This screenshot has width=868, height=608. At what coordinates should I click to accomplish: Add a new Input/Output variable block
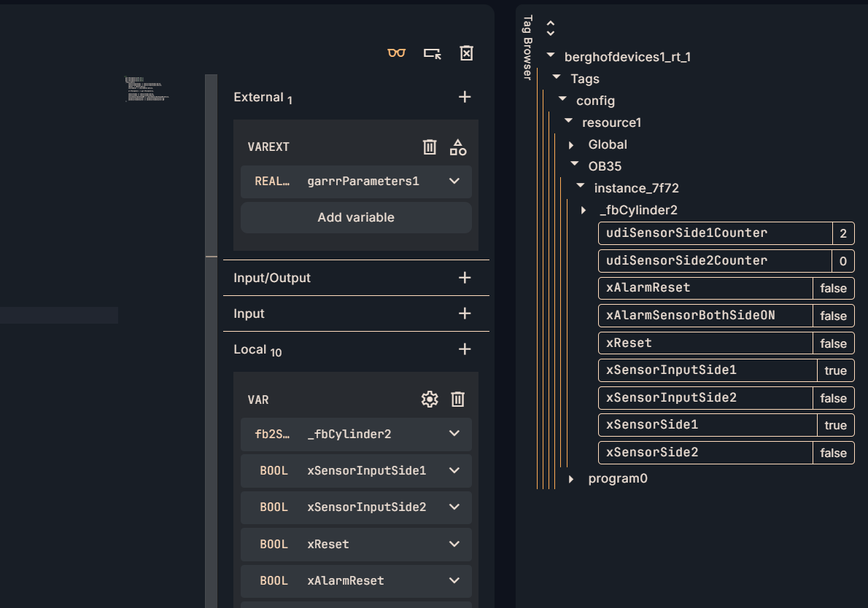click(465, 278)
